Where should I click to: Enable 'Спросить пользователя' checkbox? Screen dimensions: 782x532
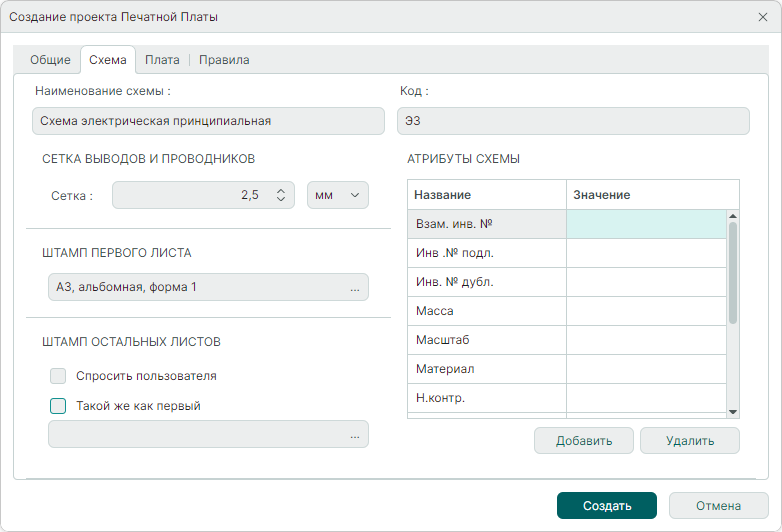(58, 376)
